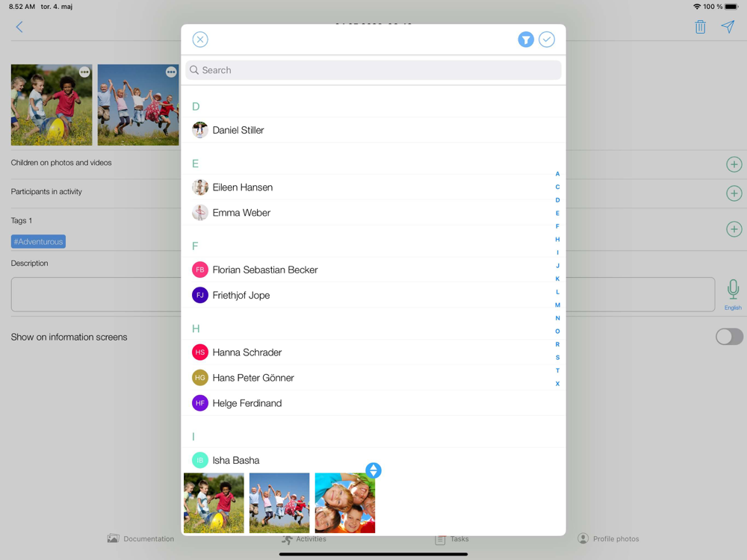Select popup thumbnail of kids with yellow ball
The height and width of the screenshot is (560, 747).
(x=214, y=503)
